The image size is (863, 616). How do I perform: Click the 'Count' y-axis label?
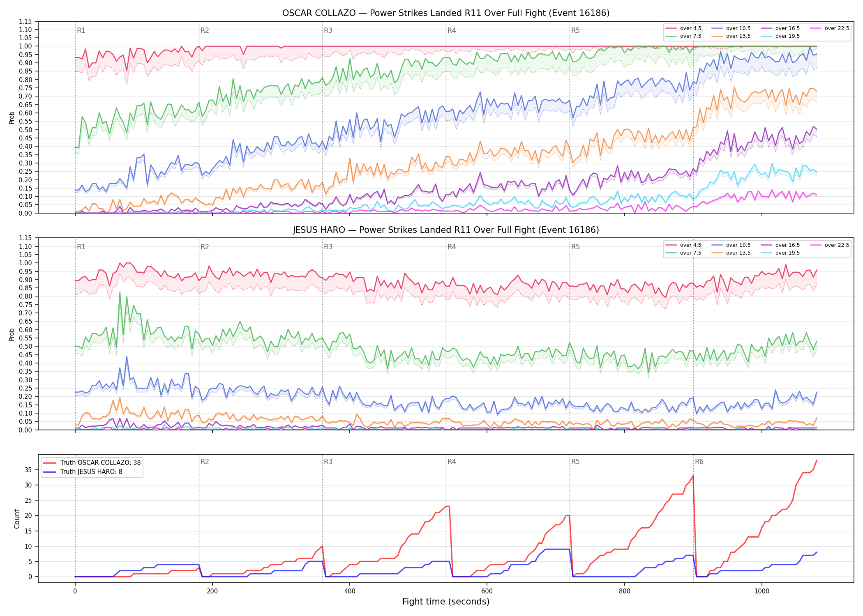point(17,519)
